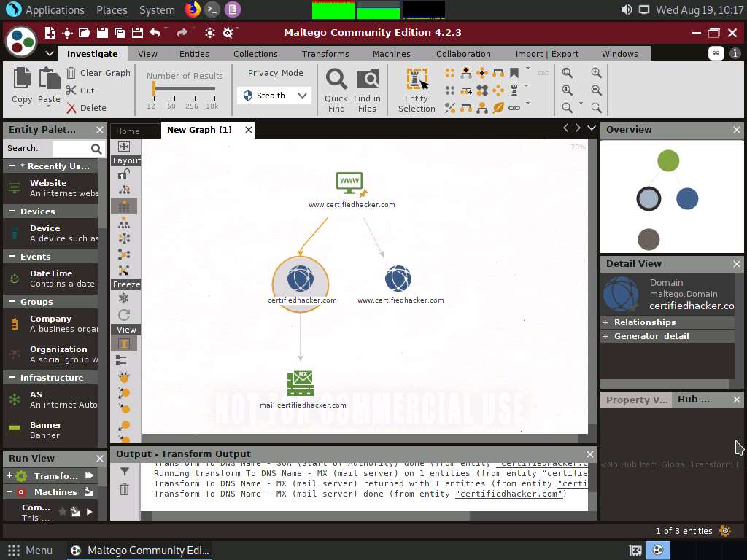Screen dimensions: 747x560
Task: Toggle the layout lock icon
Action: (124, 174)
